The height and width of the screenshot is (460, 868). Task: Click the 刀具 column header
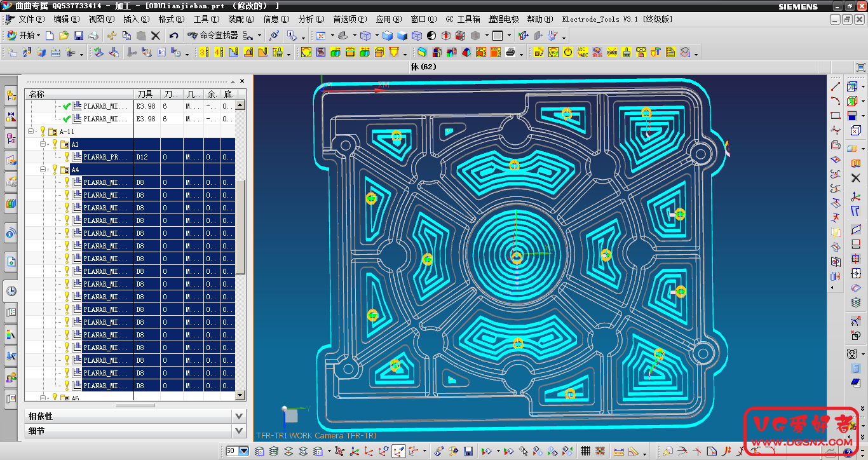point(147,94)
